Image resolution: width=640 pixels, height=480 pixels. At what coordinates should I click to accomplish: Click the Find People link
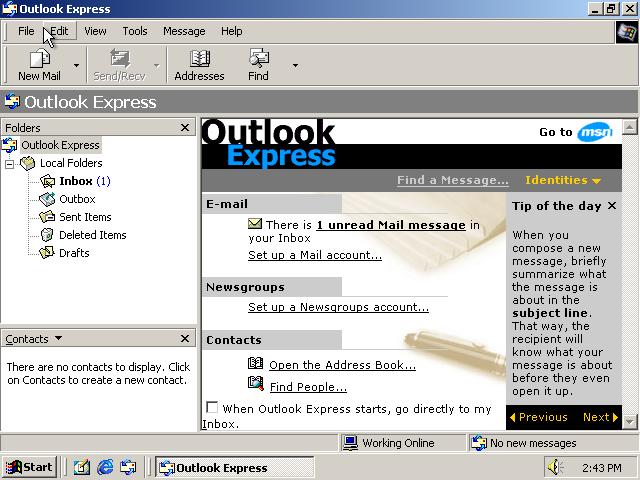(x=308, y=387)
